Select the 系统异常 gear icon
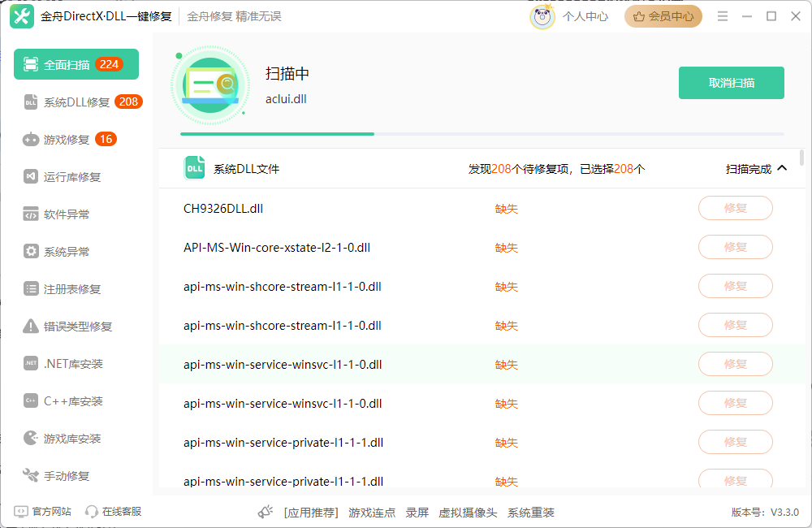The image size is (812, 528). pyautogui.click(x=31, y=251)
